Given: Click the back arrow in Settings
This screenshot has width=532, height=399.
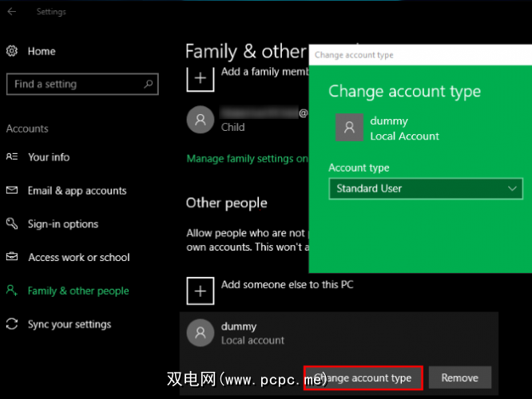Looking at the screenshot, I should tap(12, 12).
